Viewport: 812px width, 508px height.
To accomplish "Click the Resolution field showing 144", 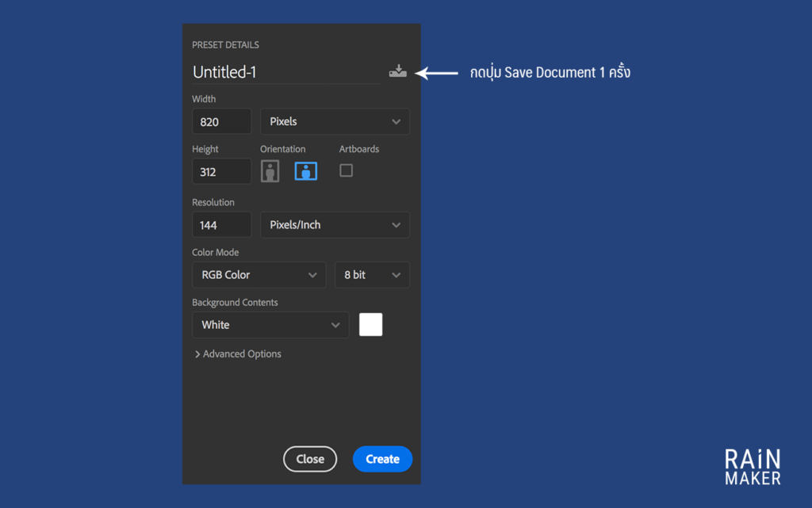I will [x=221, y=225].
